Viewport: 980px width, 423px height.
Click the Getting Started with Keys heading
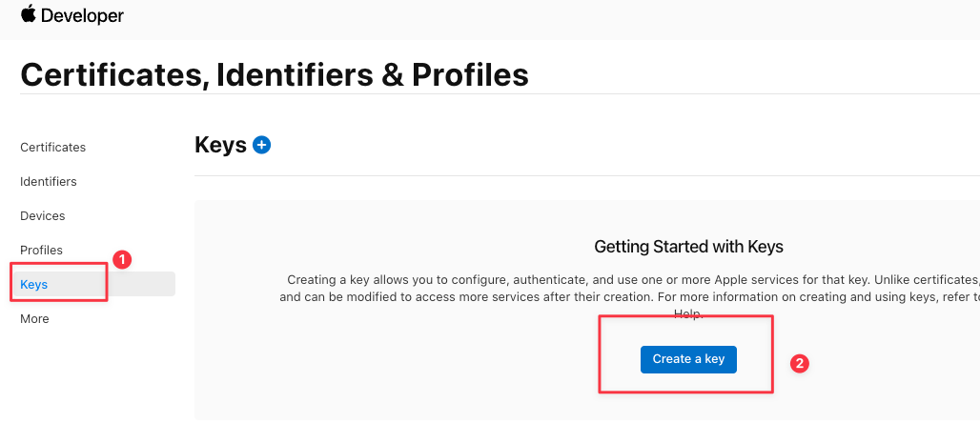688,247
